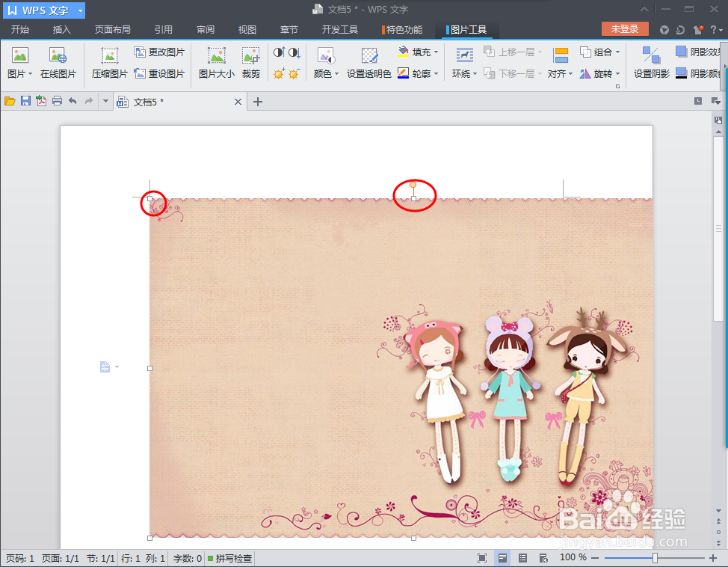Switch to 视图 tab
Screen dimensions: 728x567
[247, 30]
